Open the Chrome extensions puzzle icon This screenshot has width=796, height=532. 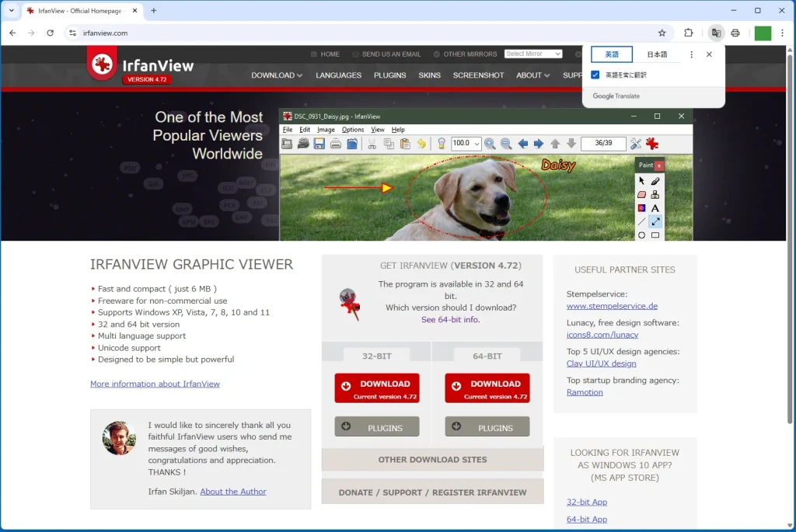pos(689,33)
